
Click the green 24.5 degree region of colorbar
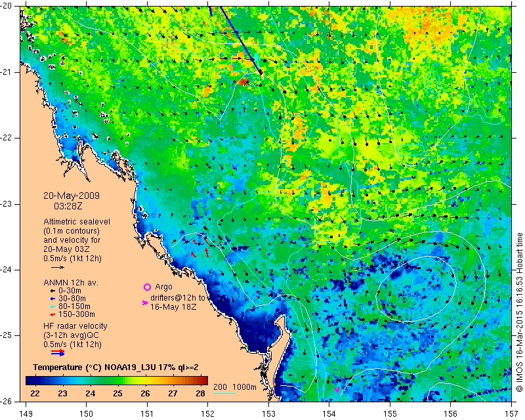tap(104, 381)
